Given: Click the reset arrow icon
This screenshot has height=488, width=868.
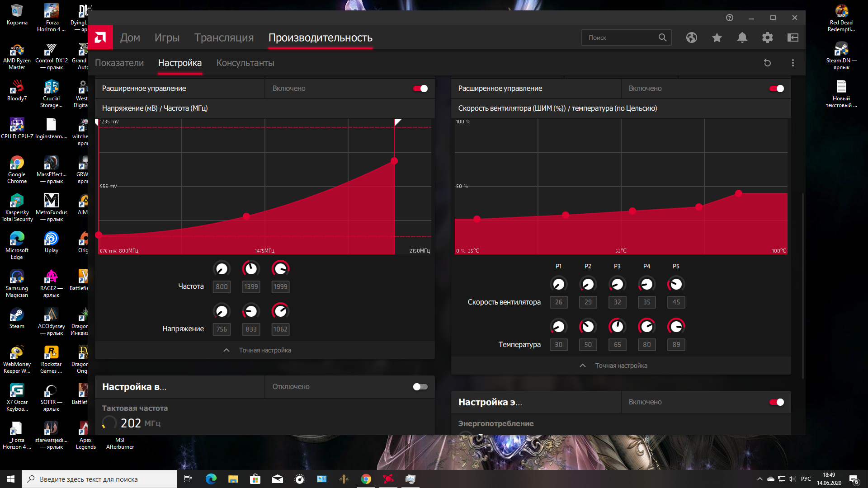Looking at the screenshot, I should 767,63.
